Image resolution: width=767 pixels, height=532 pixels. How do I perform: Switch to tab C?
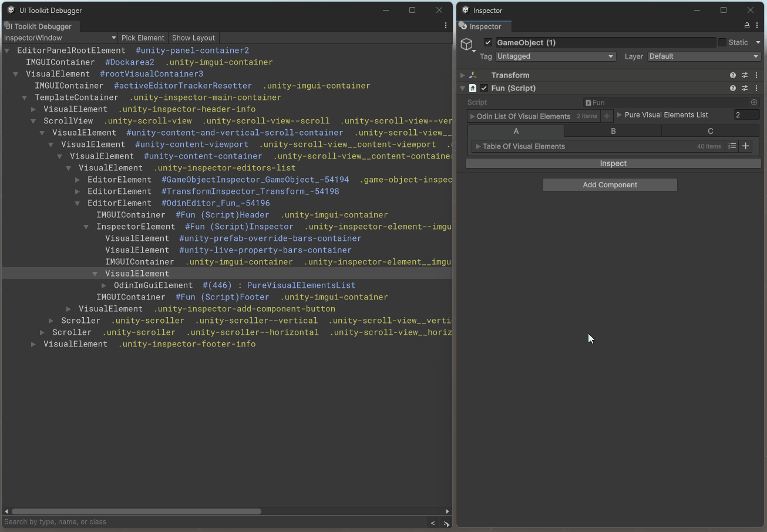coord(710,131)
